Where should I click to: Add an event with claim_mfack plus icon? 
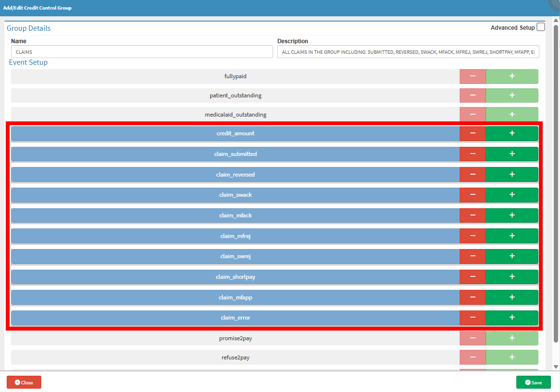[x=512, y=215]
